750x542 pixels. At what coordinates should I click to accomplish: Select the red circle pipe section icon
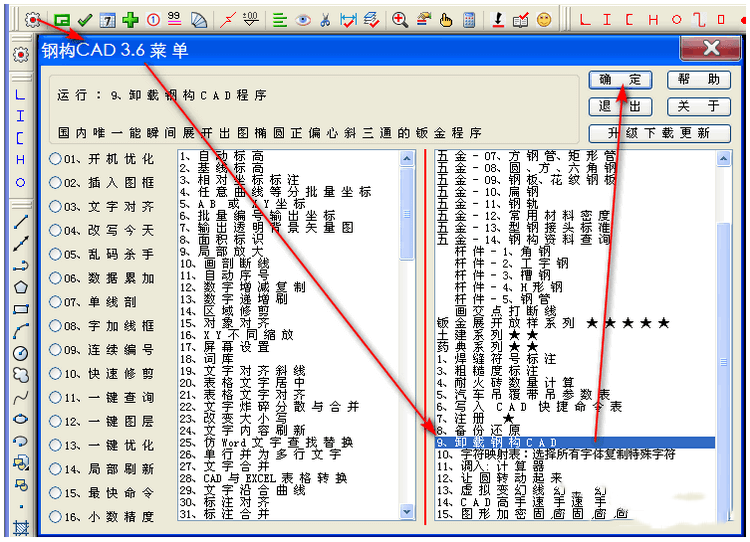tap(676, 20)
